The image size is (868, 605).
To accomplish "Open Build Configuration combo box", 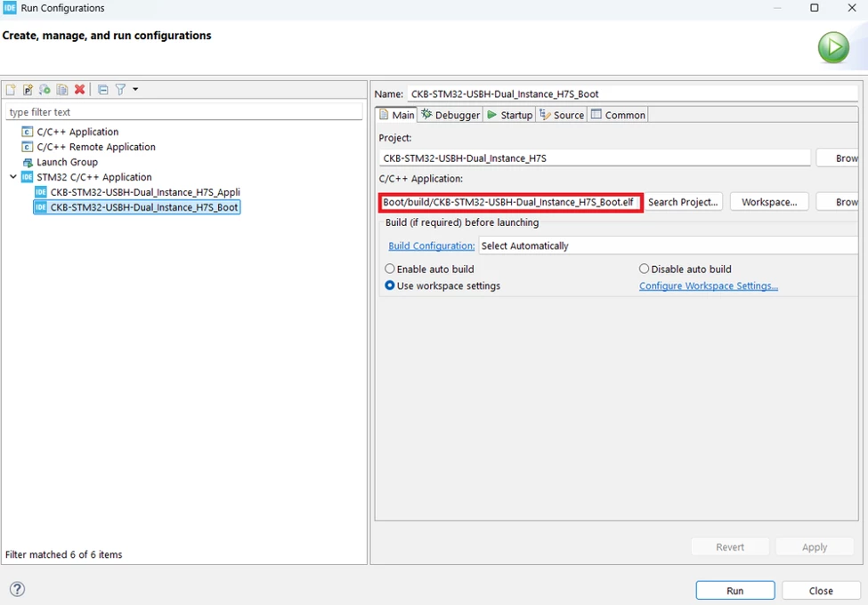I will click(x=669, y=246).
